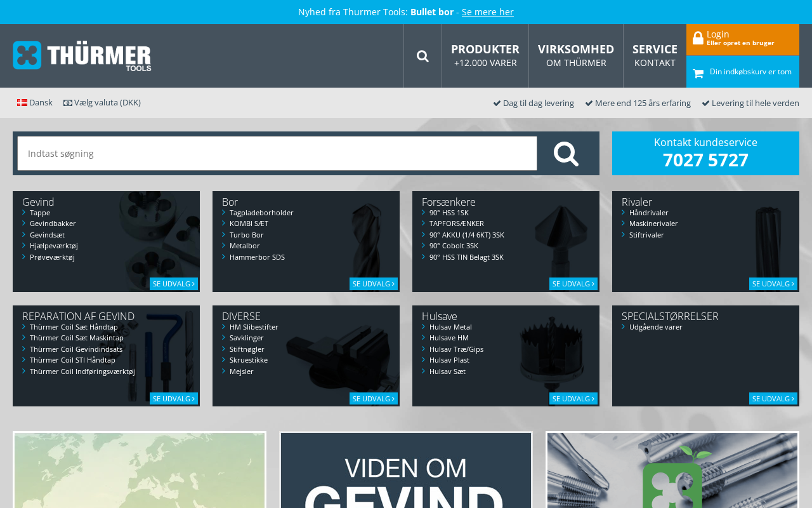The width and height of the screenshot is (812, 508).
Task: Open Metalbor link
Action: click(x=245, y=246)
